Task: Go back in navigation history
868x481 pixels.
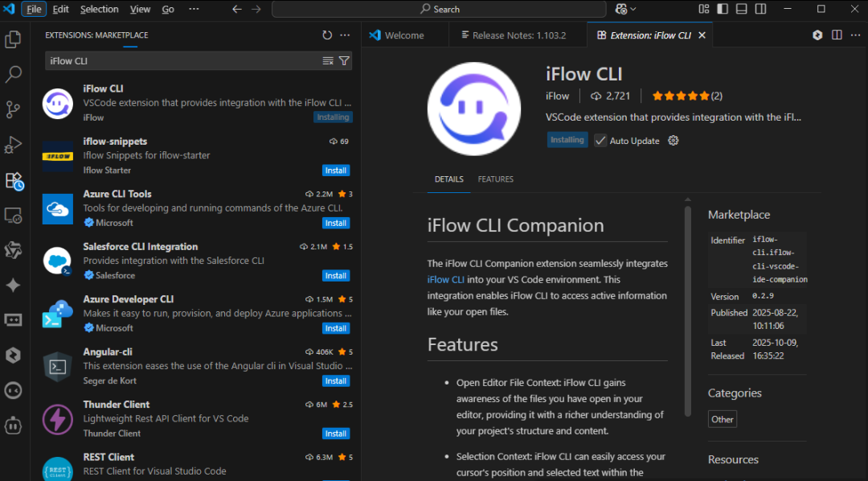Action: 237,10
